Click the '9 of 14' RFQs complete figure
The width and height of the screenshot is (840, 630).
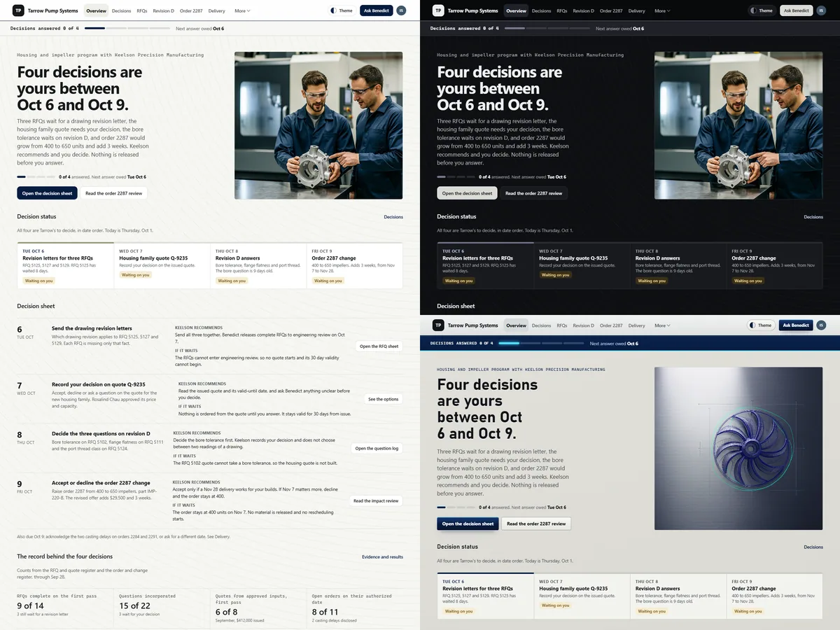tap(30, 605)
